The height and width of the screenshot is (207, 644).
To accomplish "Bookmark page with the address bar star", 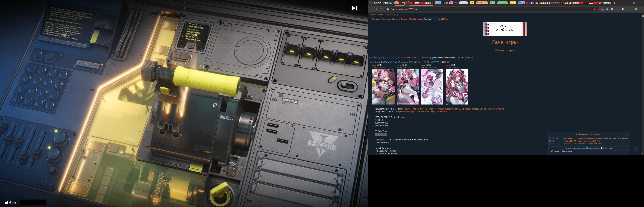I will (595, 9).
